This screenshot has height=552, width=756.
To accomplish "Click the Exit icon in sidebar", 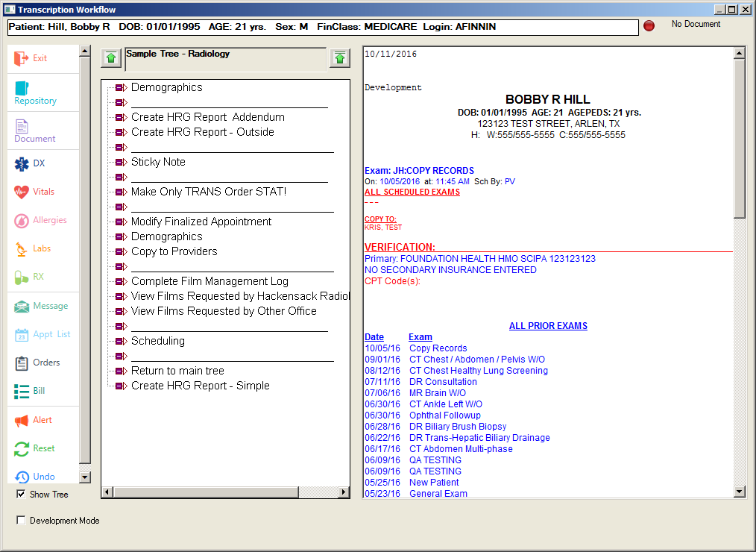I will pos(22,58).
